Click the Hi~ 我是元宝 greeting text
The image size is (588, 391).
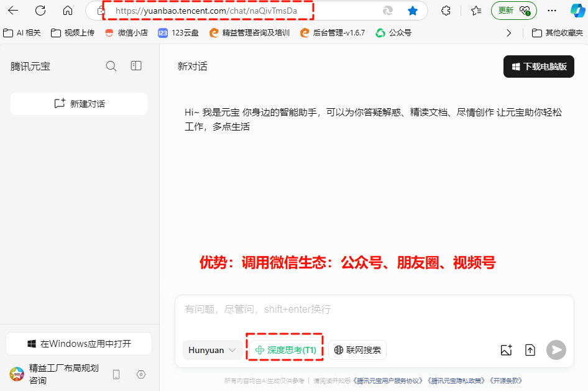[x=373, y=119]
